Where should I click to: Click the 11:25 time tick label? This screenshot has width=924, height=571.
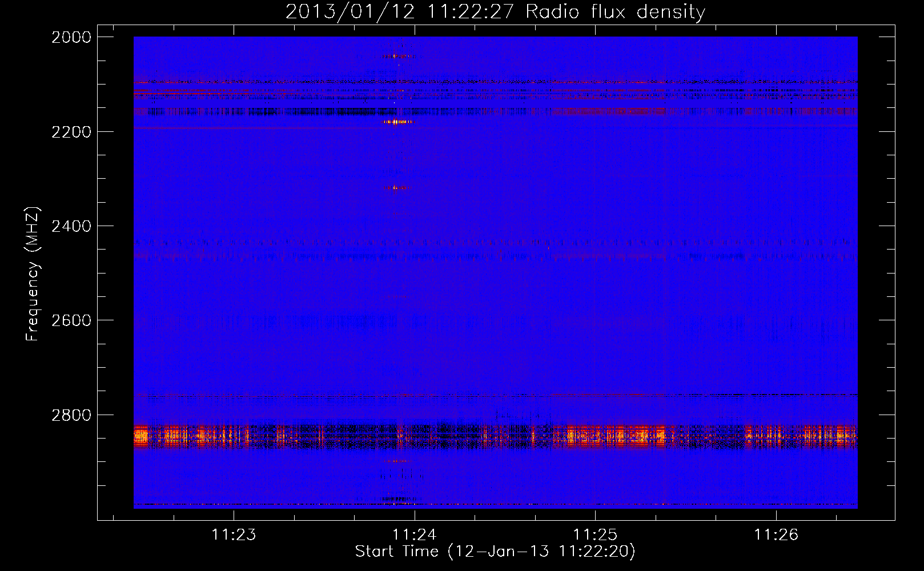[x=596, y=535]
